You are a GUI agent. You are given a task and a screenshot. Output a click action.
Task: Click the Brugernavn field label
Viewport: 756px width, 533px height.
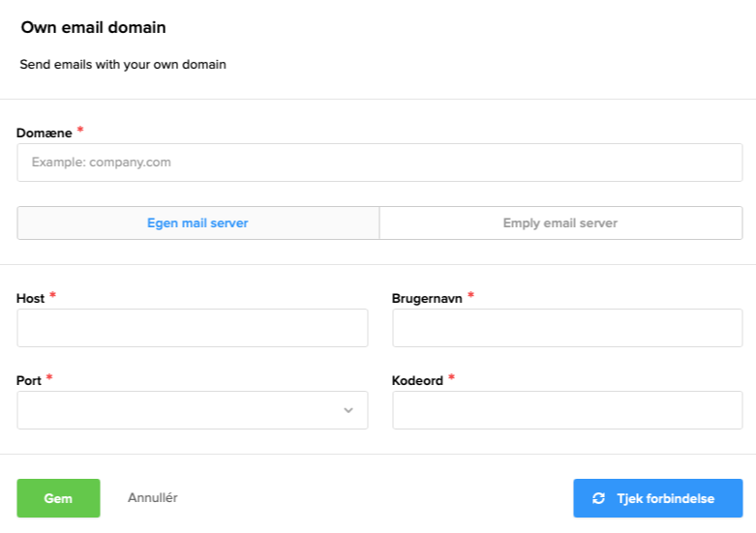[427, 299]
